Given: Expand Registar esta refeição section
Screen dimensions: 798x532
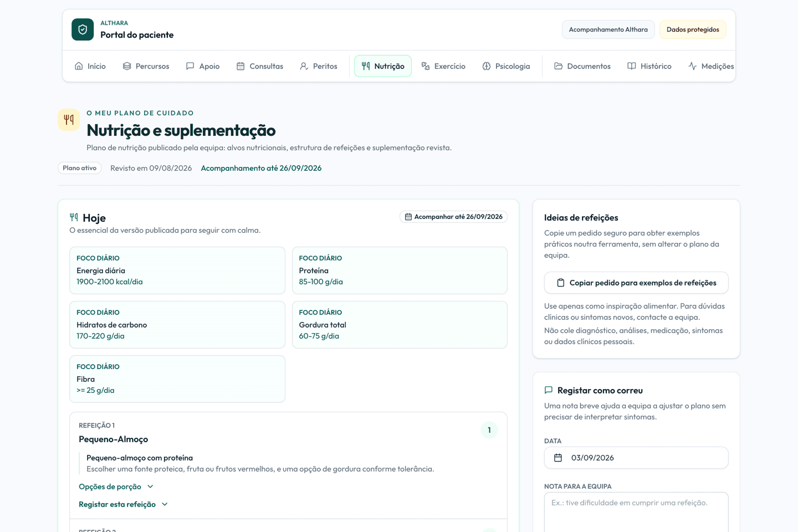Looking at the screenshot, I should tap(124, 504).
